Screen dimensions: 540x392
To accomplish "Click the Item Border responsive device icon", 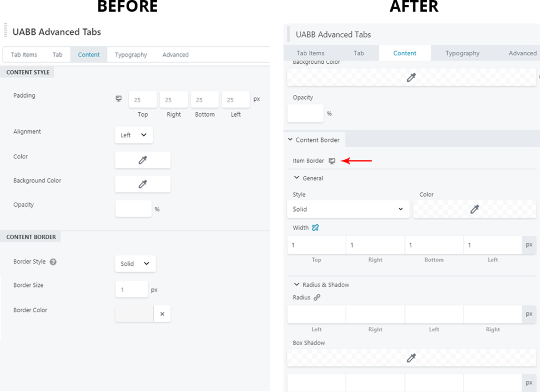I will (x=332, y=161).
